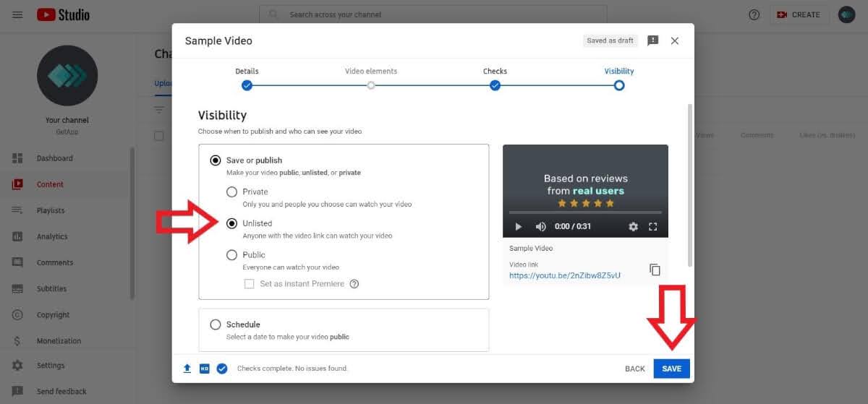Viewport: 868px width, 404px height.
Task: Open the help question mark icon
Action: 754,14
